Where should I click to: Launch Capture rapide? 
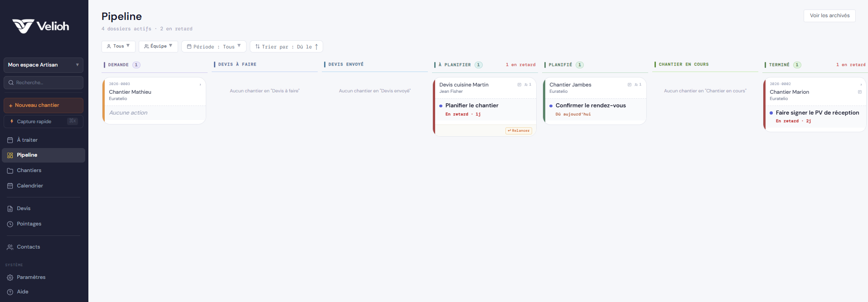point(44,121)
